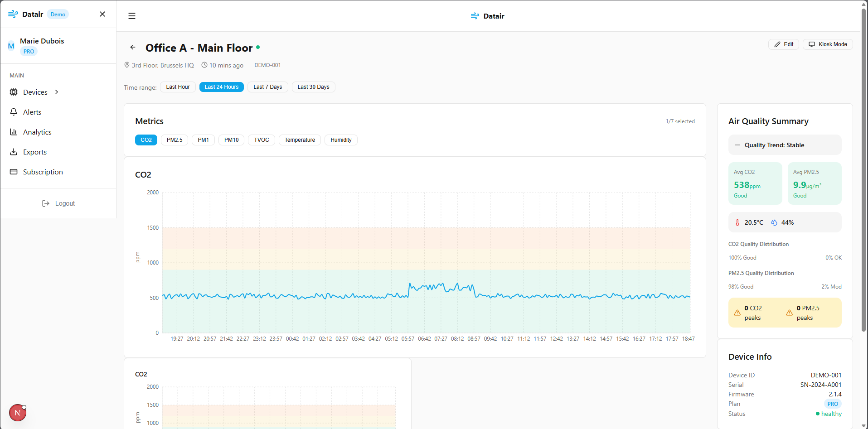The image size is (868, 429).
Task: Click the pencil icon on Edit
Action: click(777, 44)
